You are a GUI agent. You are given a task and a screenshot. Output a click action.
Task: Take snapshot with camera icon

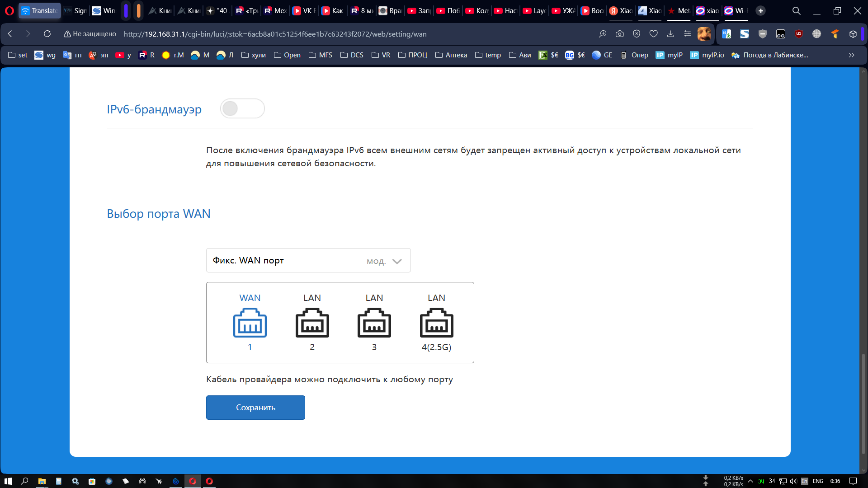point(620,34)
